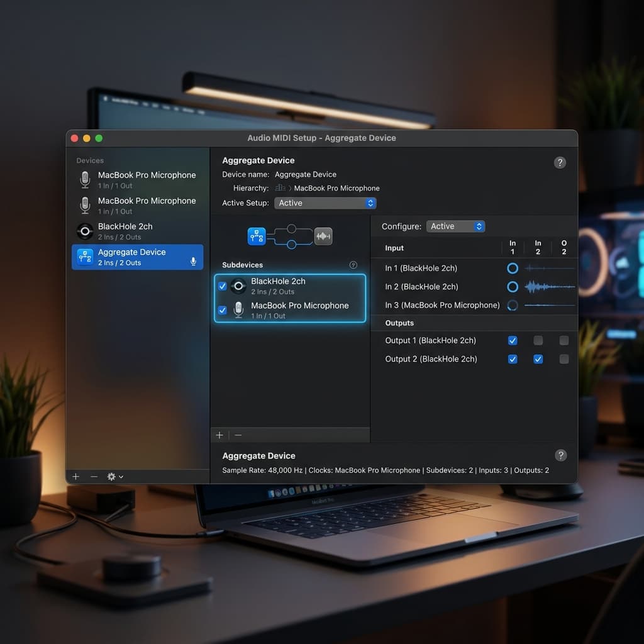This screenshot has width=644, height=644.
Task: Open the Configure dropdown
Action: tap(455, 226)
